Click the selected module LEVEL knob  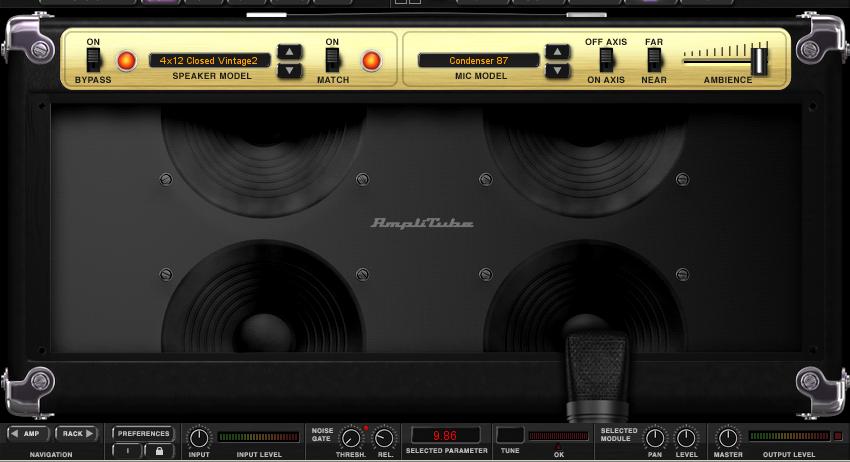tap(686, 438)
